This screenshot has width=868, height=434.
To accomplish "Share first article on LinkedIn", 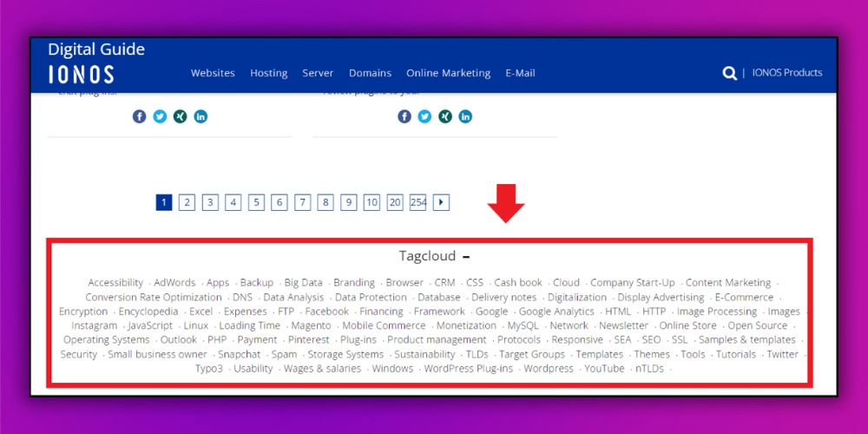I will click(x=201, y=116).
